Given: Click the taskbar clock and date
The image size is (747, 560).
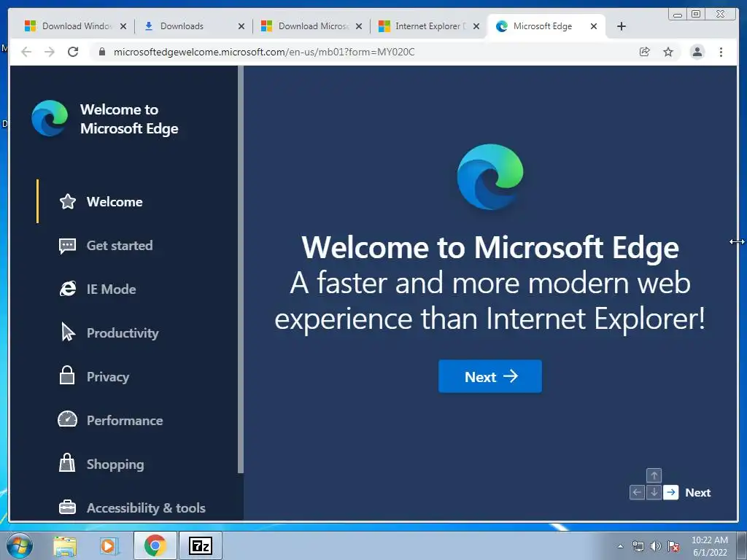Looking at the screenshot, I should coord(709,546).
